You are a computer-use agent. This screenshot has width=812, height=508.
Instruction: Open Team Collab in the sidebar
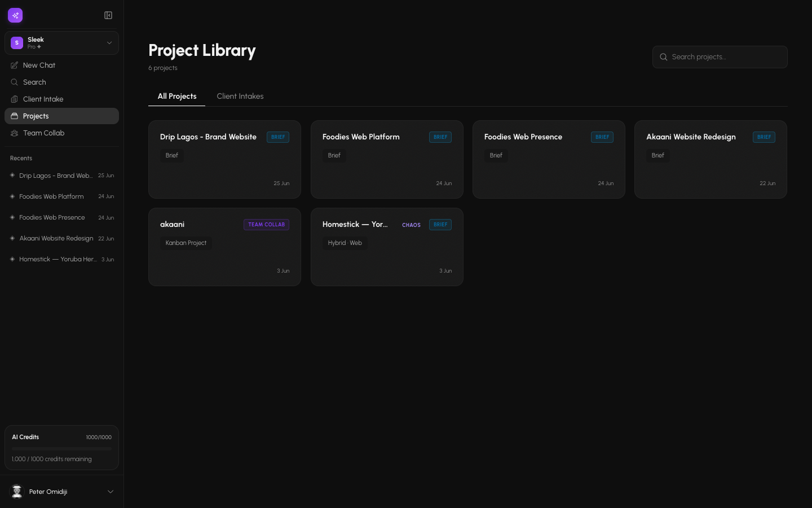click(61, 133)
